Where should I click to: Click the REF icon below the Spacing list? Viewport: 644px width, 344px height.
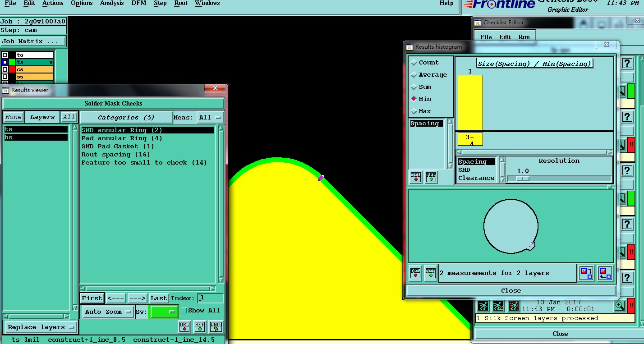[x=431, y=177]
